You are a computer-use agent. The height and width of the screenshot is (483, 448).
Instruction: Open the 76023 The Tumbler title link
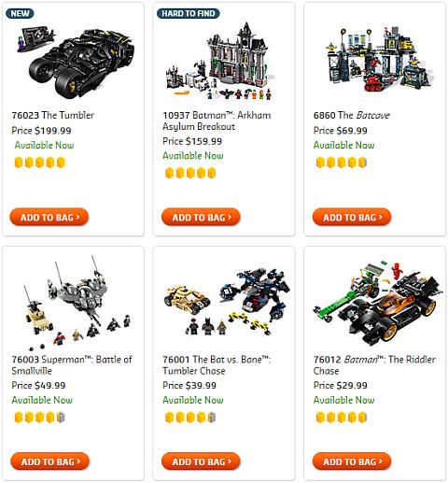click(x=53, y=115)
